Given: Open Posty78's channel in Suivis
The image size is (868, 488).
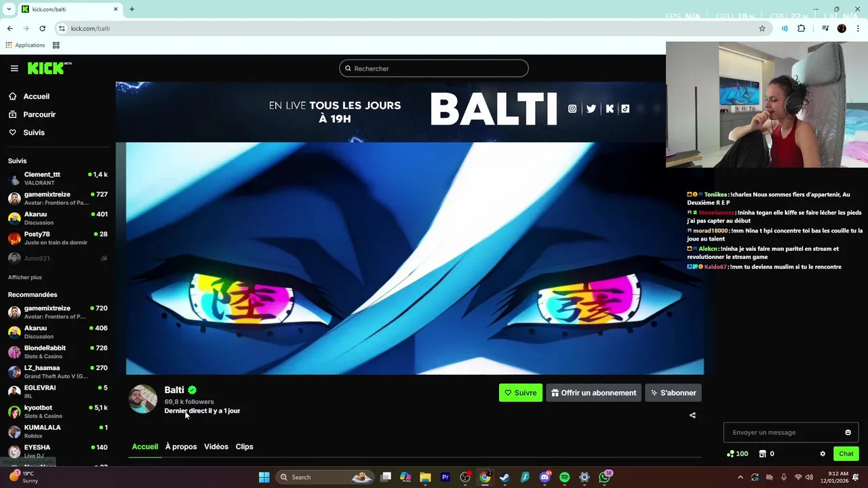Looking at the screenshot, I should coord(58,238).
